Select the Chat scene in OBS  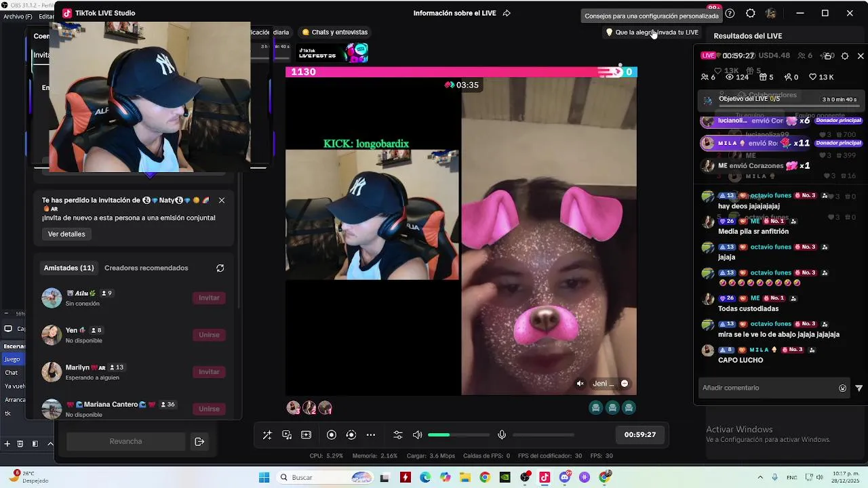(12, 373)
